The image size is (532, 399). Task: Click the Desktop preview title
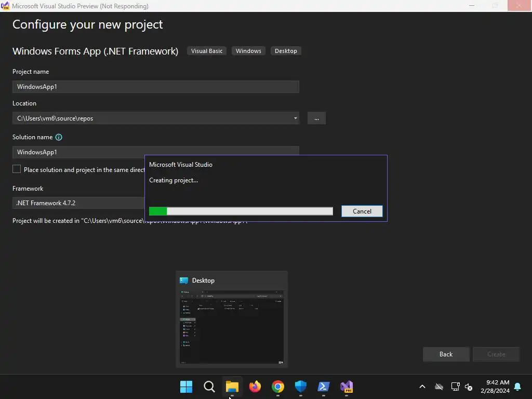point(203,280)
